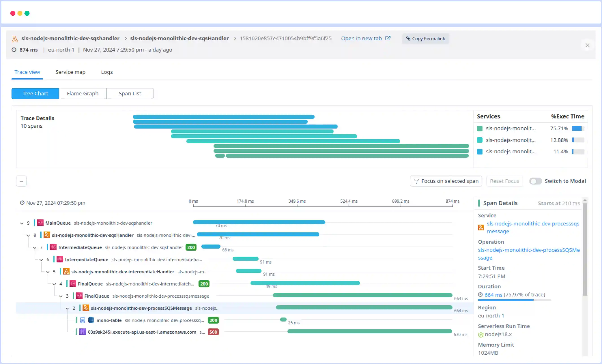
Task: Click Focus on selected span button
Action: (446, 181)
